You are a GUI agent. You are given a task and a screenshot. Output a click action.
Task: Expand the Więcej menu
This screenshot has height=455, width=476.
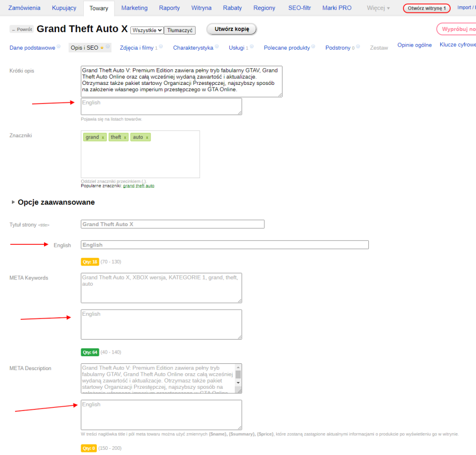pyautogui.click(x=378, y=8)
